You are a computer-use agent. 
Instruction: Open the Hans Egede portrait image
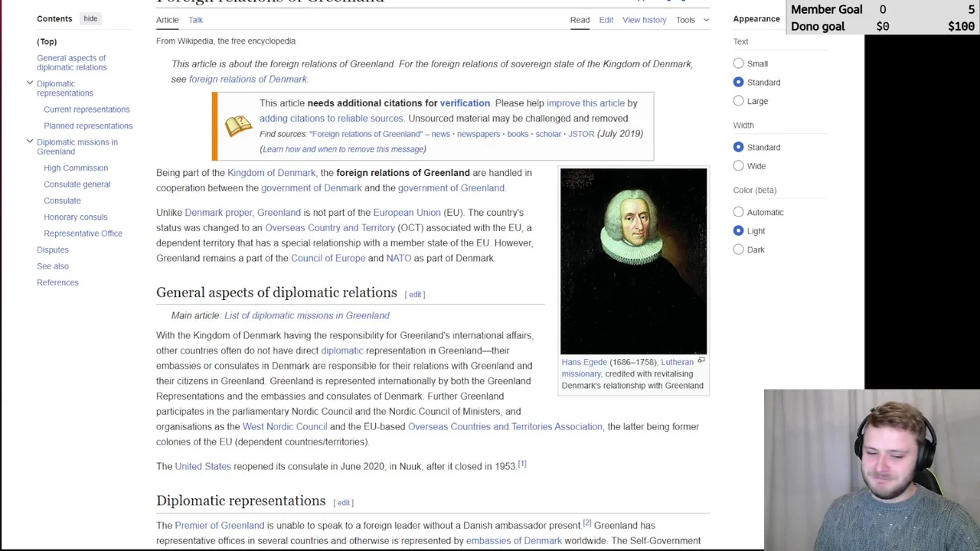[x=633, y=261]
